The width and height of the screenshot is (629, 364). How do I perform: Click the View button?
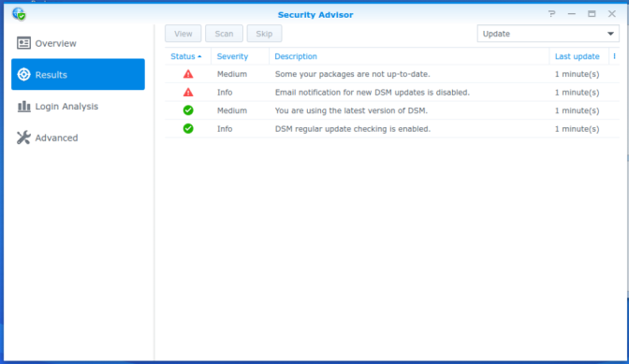(x=183, y=34)
